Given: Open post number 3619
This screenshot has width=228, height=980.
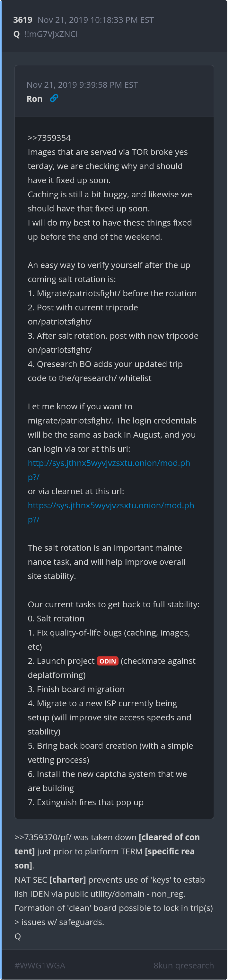Looking at the screenshot, I should pos(23,20).
